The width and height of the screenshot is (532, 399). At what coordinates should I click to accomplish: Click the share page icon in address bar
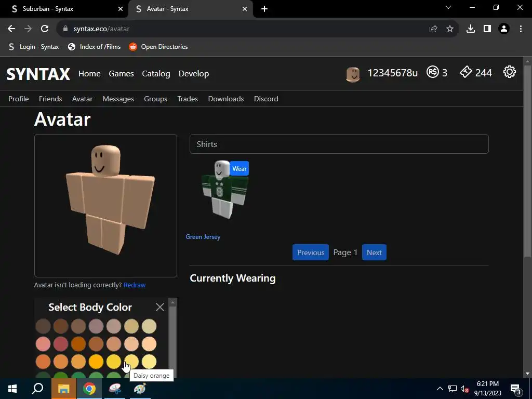point(433,29)
